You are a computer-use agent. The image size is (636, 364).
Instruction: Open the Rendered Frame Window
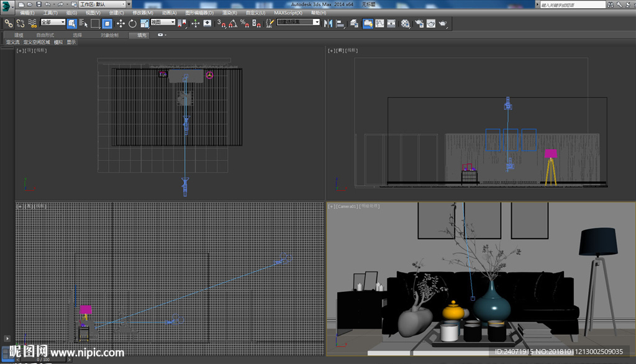[x=431, y=24]
